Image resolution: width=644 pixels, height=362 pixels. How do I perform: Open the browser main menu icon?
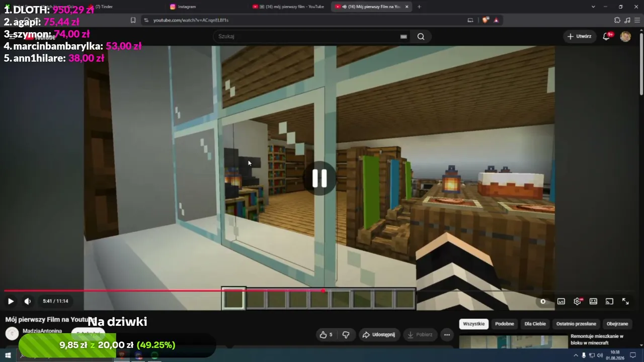coord(637,20)
